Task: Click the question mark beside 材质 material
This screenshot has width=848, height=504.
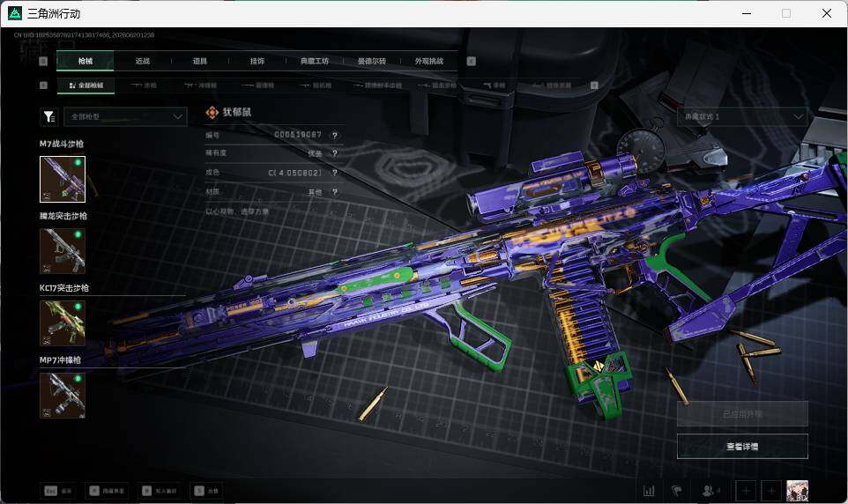Action: pyautogui.click(x=335, y=192)
